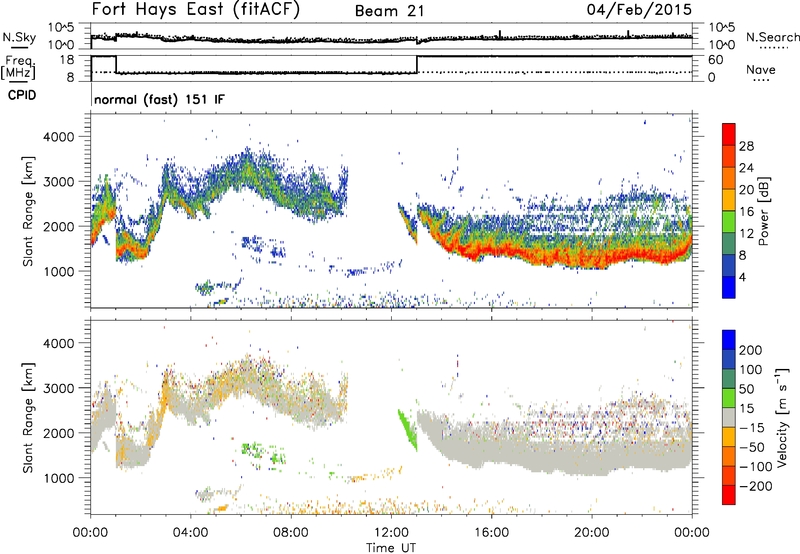Click the "3000" tick on power panel
Viewport: 800px width, 554px height.
[58, 182]
